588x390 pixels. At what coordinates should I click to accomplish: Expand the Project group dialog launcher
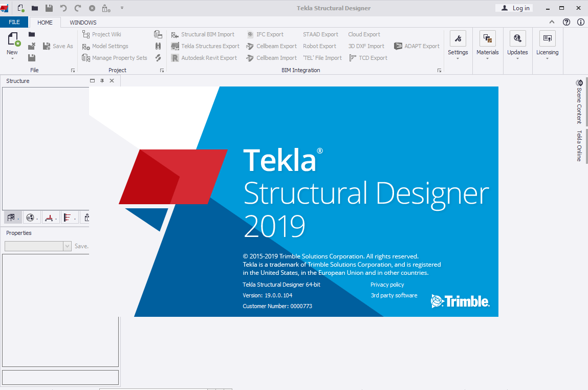(162, 71)
